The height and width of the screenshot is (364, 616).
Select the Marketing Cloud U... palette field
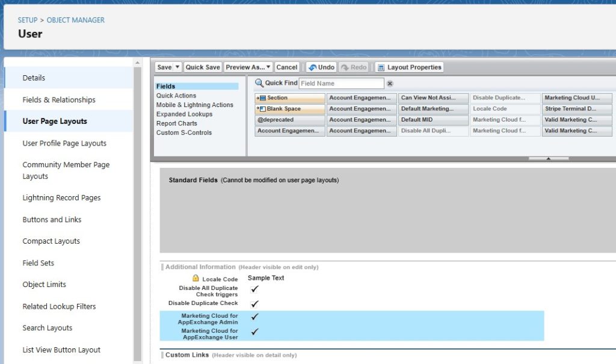point(577,98)
